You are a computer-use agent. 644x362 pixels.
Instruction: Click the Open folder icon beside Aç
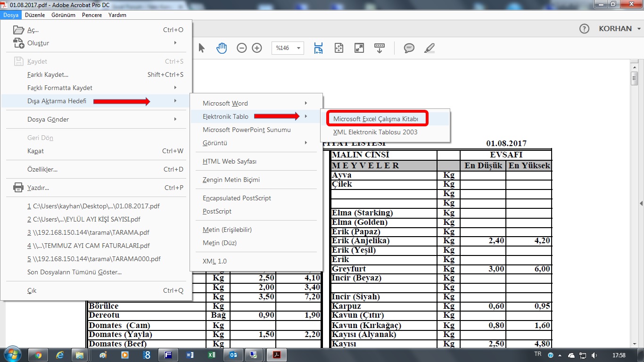click(18, 30)
